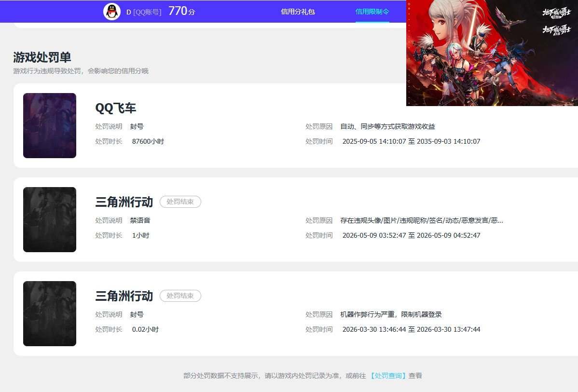Click reason 自动、同步等方式获取游戏收益
Viewport: 578px width, 392px height.
click(387, 126)
